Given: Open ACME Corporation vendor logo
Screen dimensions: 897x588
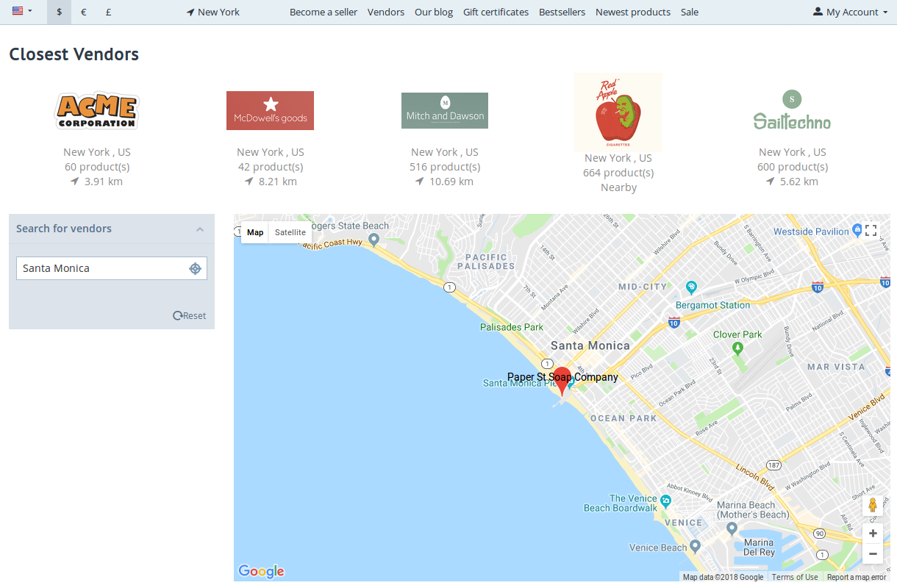Looking at the screenshot, I should [x=96, y=110].
